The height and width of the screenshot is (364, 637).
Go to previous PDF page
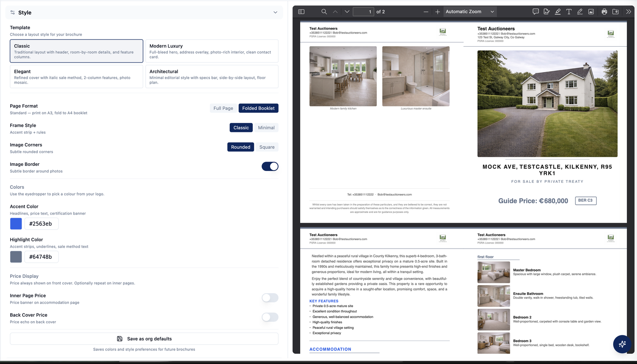pyautogui.click(x=335, y=12)
